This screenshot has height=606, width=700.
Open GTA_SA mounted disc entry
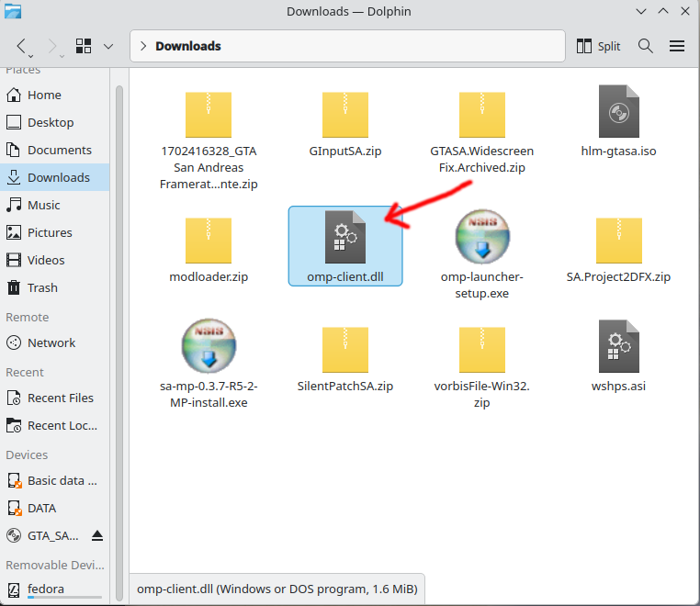coord(45,535)
